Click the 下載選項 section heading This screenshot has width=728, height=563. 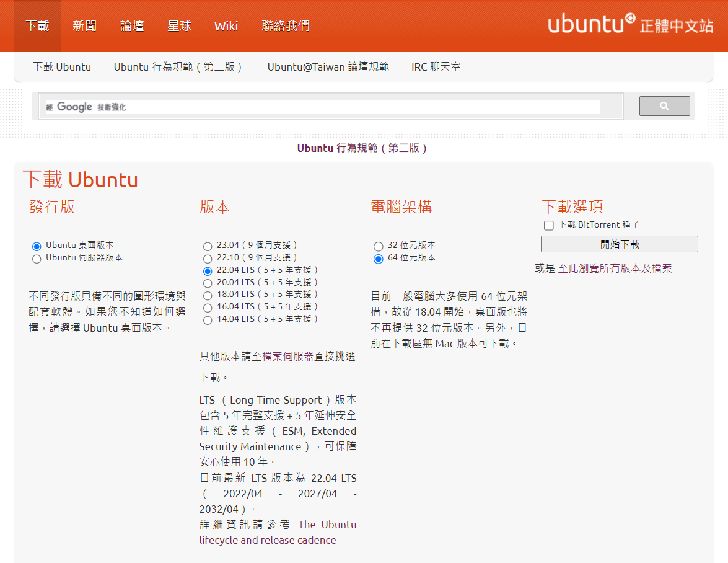click(572, 206)
